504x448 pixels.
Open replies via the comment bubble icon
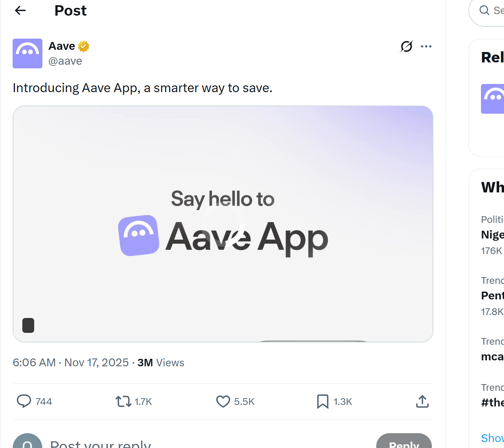tap(23, 401)
